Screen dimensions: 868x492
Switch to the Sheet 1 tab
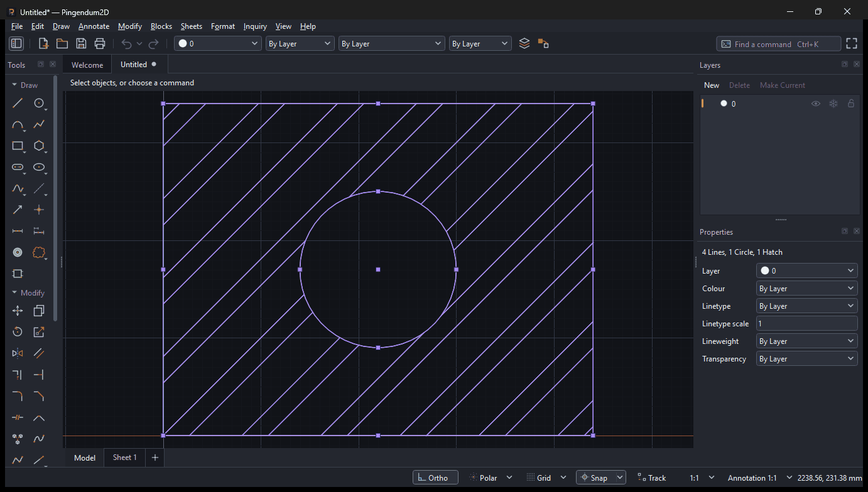pyautogui.click(x=124, y=457)
